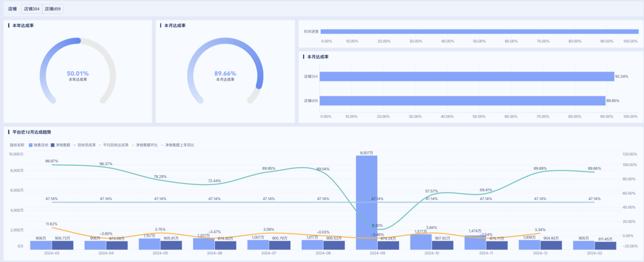Click the 2024-03 净销售额 bar labeled 905.73万
The height and width of the screenshot is (262, 644).
(62, 245)
